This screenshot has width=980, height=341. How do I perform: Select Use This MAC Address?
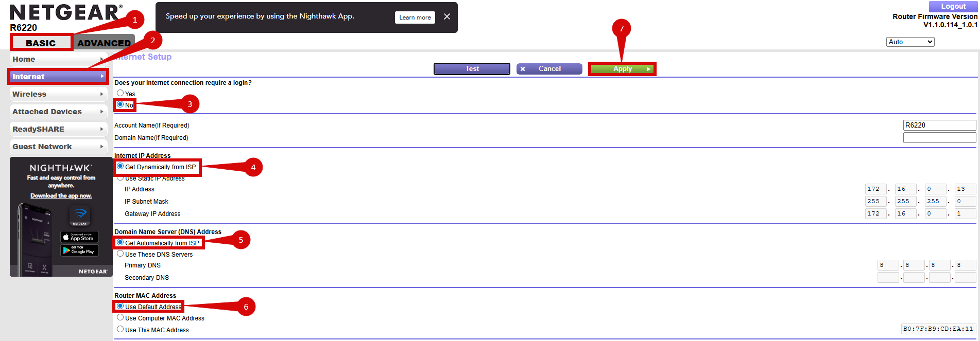click(120, 329)
